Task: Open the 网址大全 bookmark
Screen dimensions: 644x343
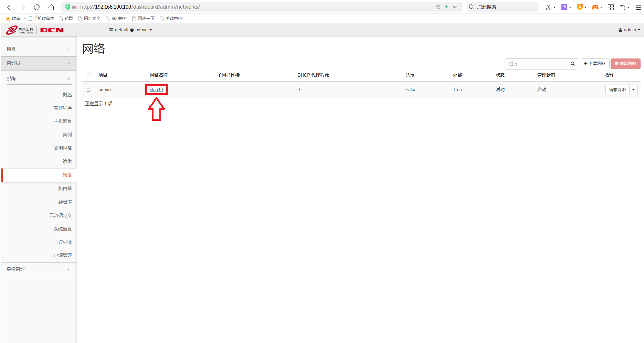Action: (89, 19)
